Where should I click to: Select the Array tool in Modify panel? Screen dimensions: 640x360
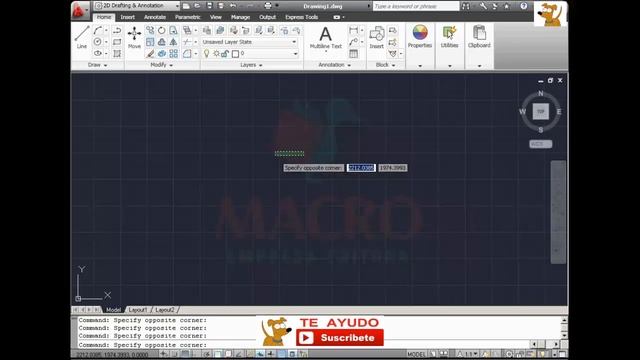click(x=173, y=53)
